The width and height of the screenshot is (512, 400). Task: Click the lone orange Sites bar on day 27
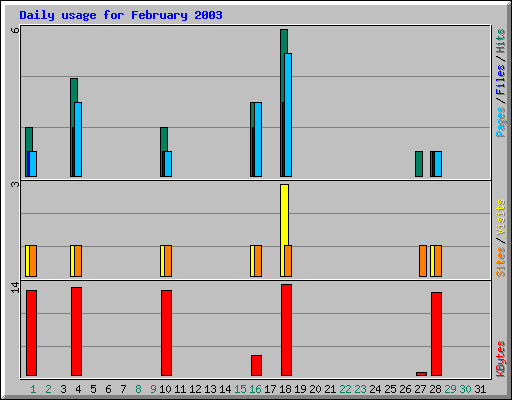tap(423, 261)
